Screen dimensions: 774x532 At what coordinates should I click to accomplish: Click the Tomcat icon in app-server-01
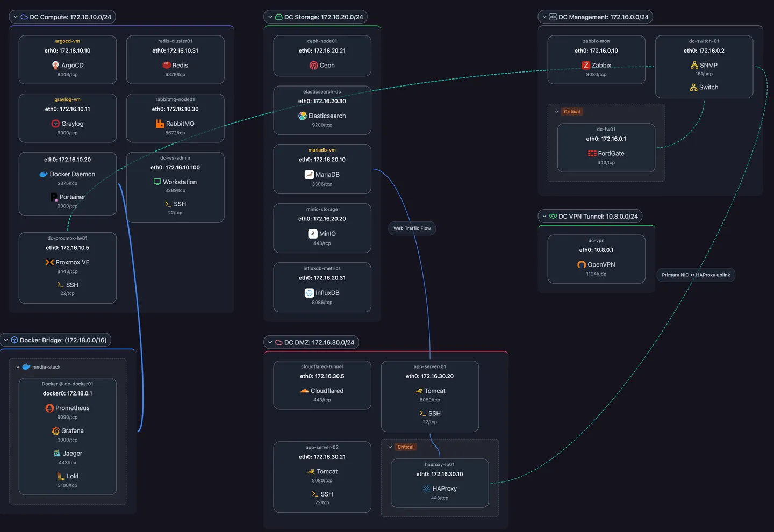pyautogui.click(x=419, y=391)
